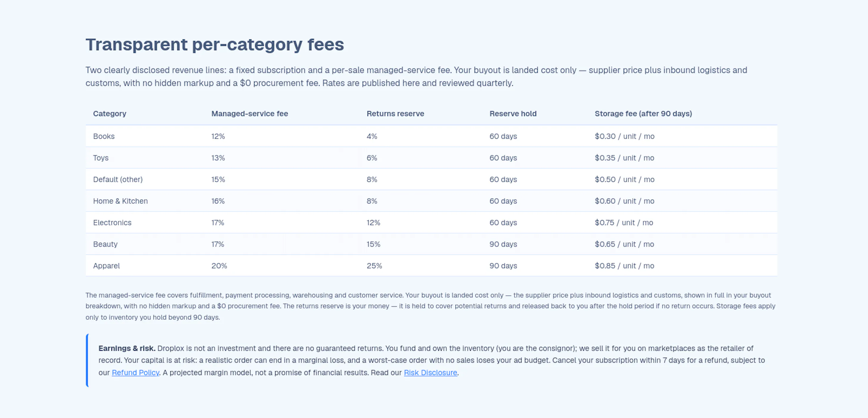Screen dimensions: 868x418
Task: Click the Electronics $0.75 storage fee cell
Action: [624, 223]
